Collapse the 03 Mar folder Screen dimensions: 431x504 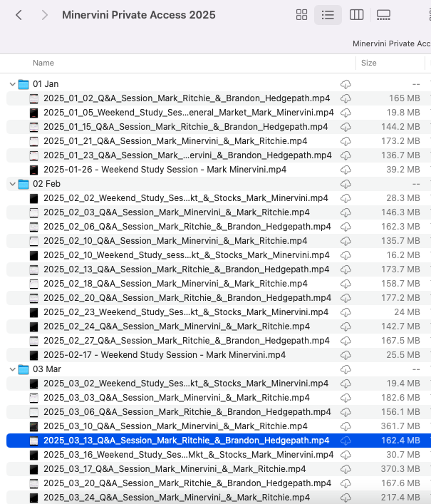pos(13,369)
